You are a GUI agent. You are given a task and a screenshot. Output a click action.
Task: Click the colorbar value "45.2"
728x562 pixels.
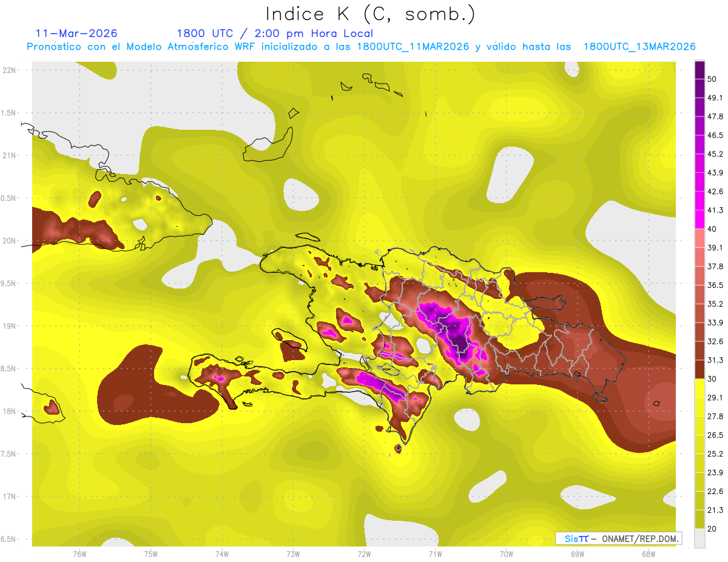(715, 154)
